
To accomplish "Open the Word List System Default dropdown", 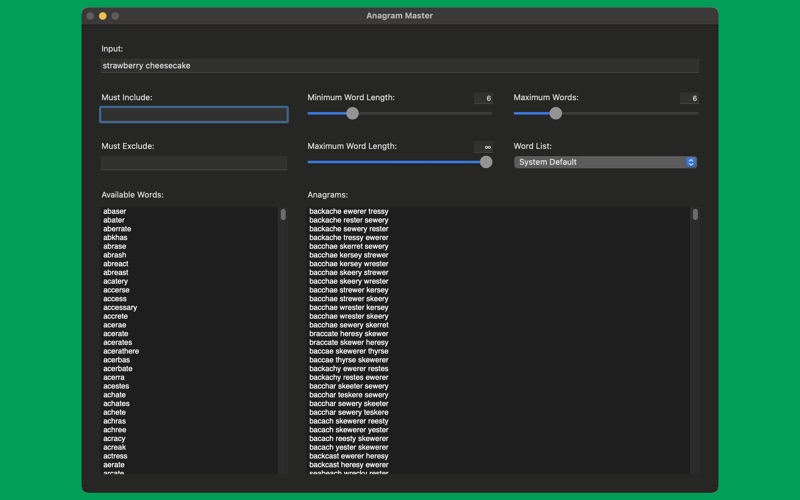I will pyautogui.click(x=605, y=162).
